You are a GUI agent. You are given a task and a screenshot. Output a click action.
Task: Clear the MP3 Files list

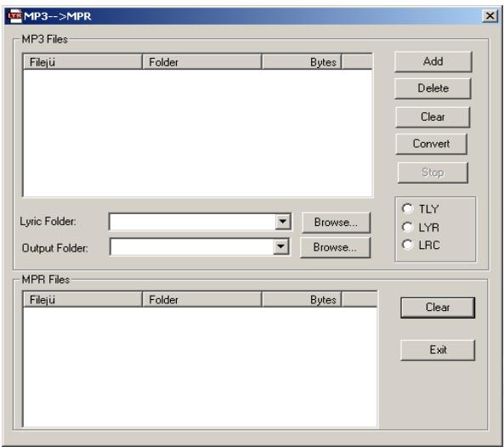433,117
